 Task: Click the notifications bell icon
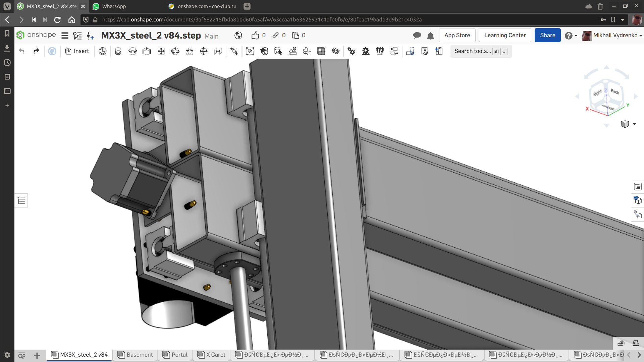[430, 36]
